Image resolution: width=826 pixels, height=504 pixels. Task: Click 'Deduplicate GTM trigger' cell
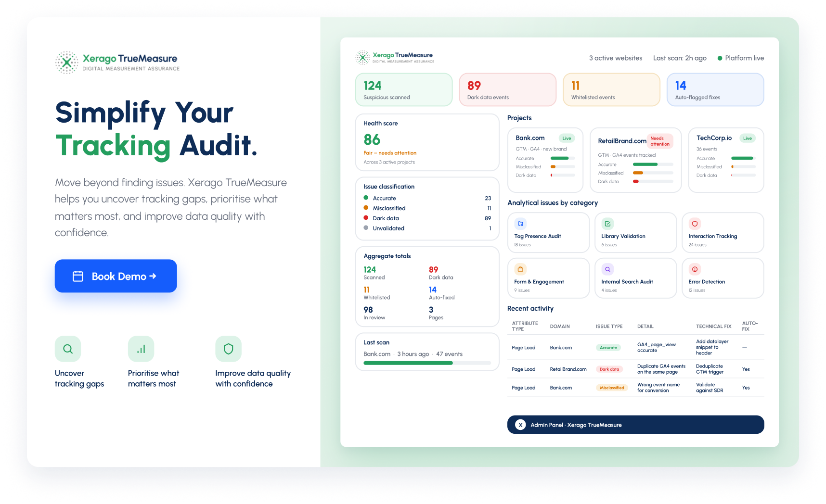click(710, 369)
